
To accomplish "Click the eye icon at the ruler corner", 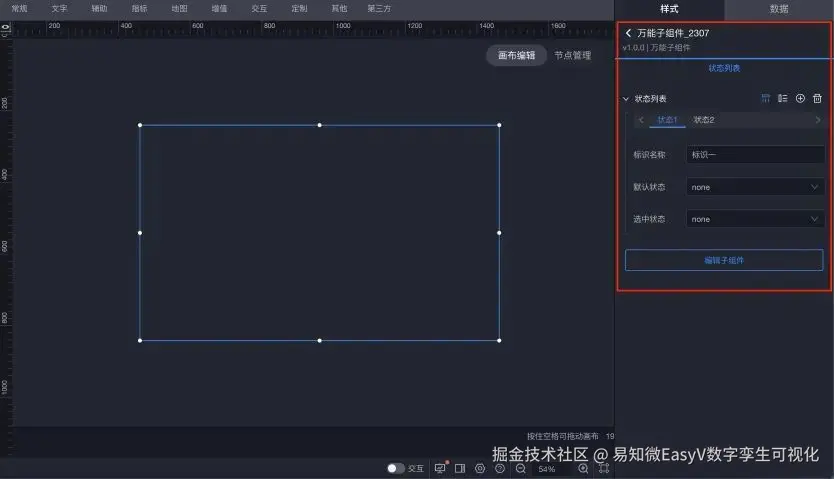I will [x=5, y=29].
